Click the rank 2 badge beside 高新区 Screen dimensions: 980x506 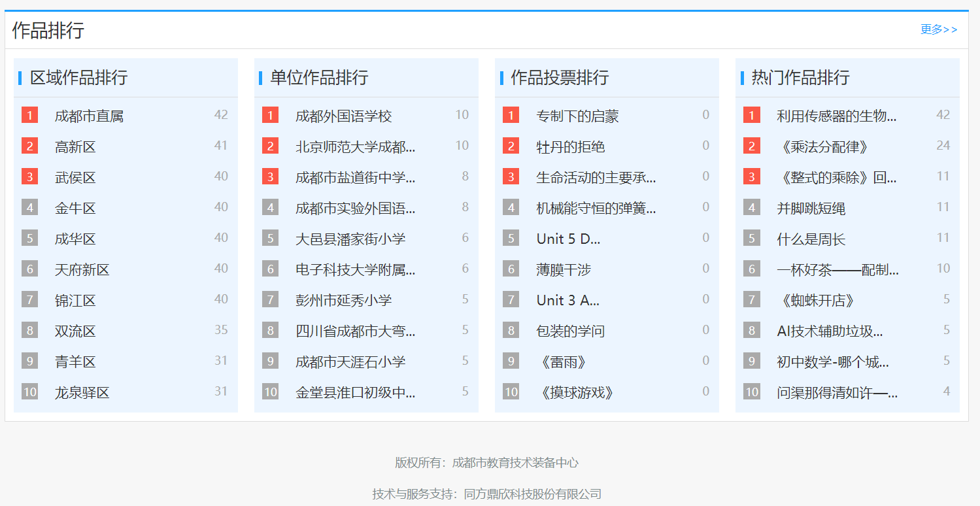tap(29, 146)
